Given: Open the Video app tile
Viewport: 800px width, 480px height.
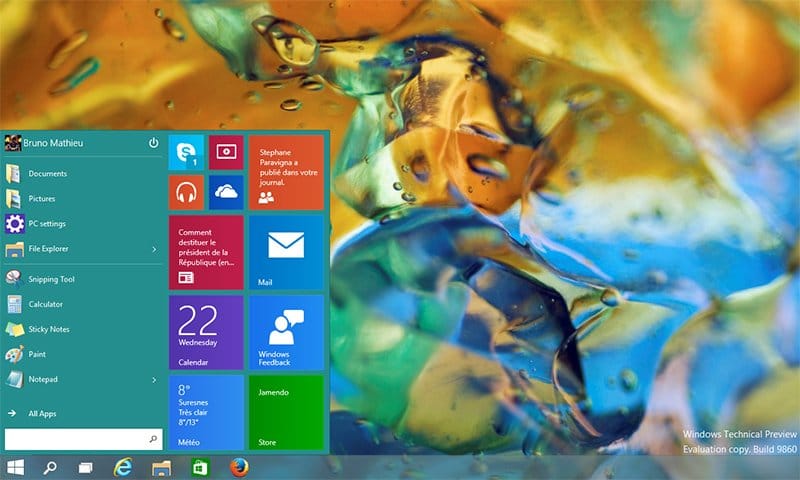Looking at the screenshot, I should (226, 152).
